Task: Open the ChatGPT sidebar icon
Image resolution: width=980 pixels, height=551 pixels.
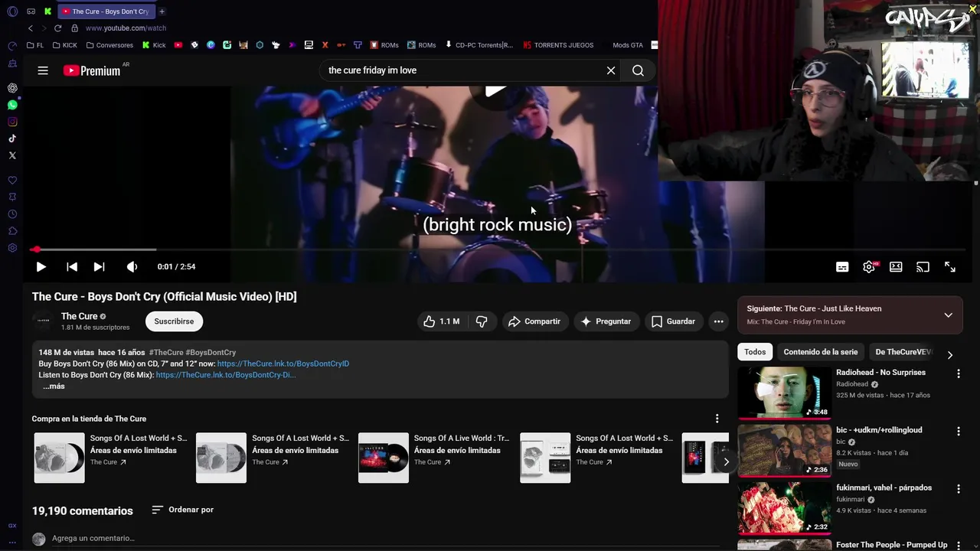Action: [x=12, y=88]
